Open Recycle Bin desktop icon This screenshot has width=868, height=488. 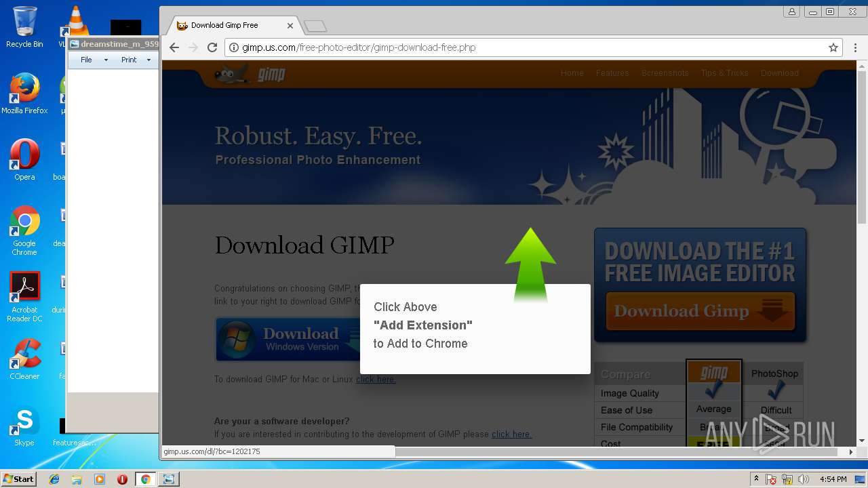(x=24, y=27)
